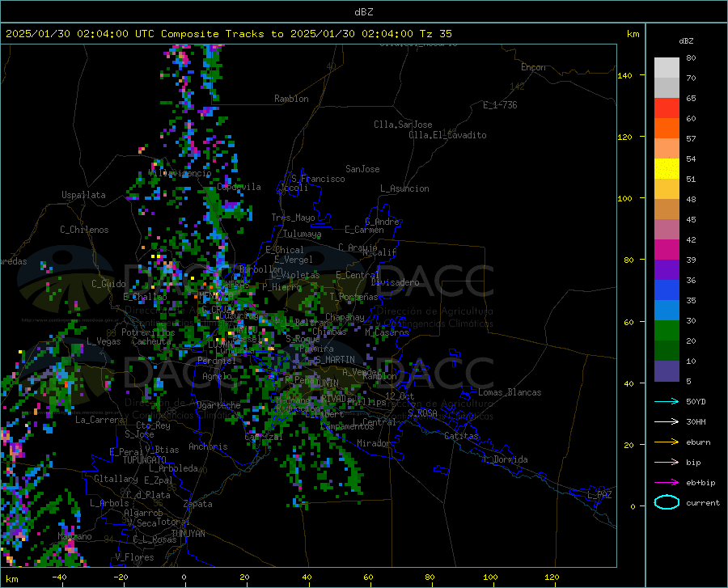Screen dimensions: 728x588
Task: Select the blue 35–36 dBZ swatch
Action: [x=667, y=290]
